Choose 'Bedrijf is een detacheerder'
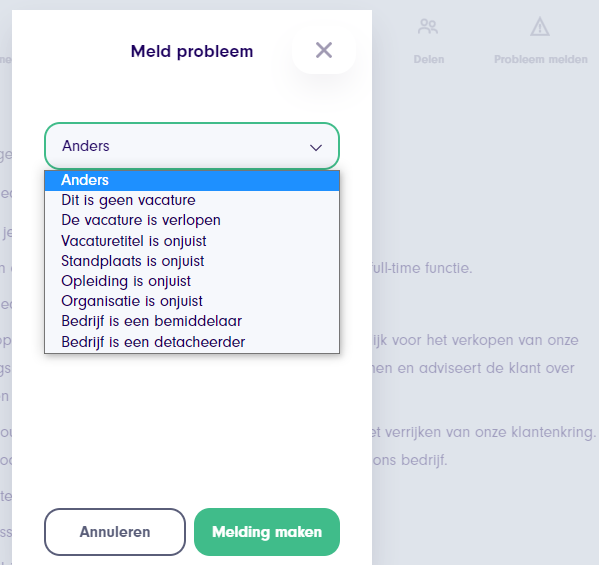 tap(192, 342)
